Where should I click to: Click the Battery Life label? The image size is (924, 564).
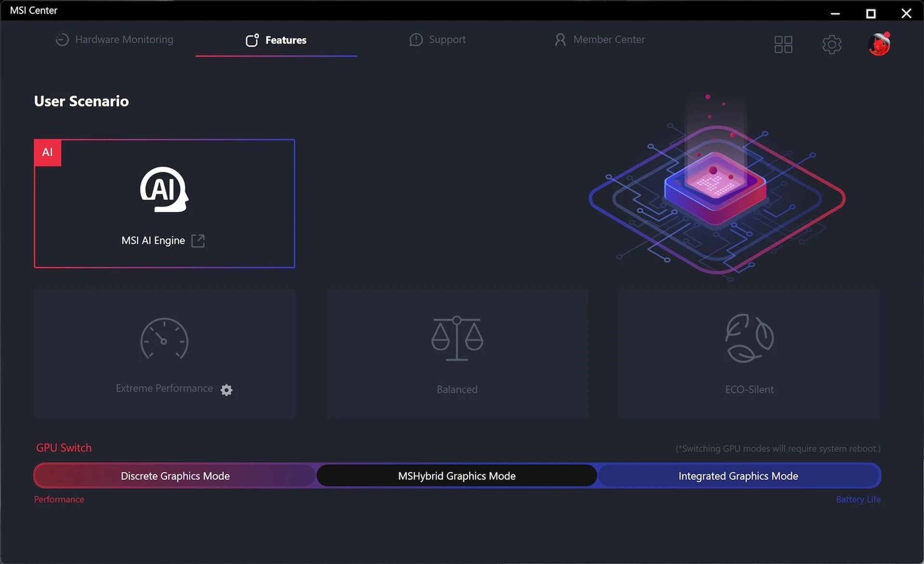coord(858,500)
